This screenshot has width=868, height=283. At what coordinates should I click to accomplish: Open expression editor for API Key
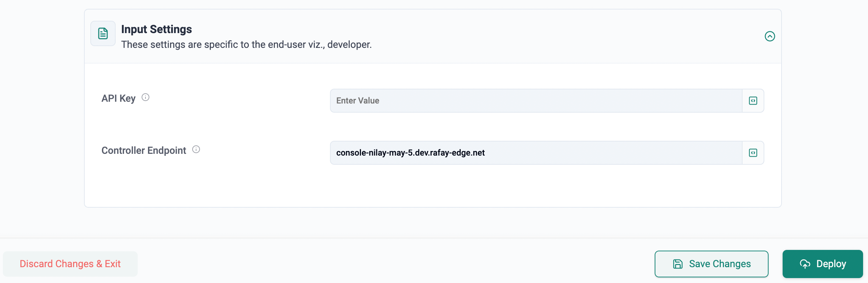[x=753, y=101]
